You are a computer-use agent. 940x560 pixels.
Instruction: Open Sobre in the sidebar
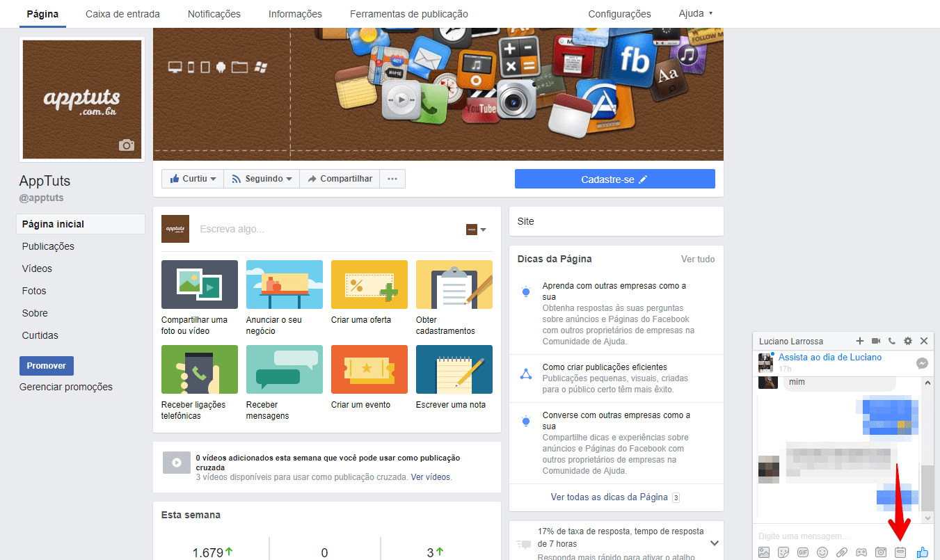click(x=35, y=313)
